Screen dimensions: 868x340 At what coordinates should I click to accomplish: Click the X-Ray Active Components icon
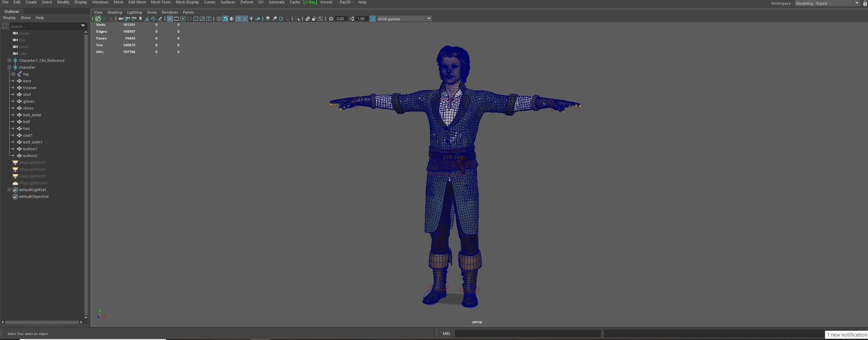(314, 19)
